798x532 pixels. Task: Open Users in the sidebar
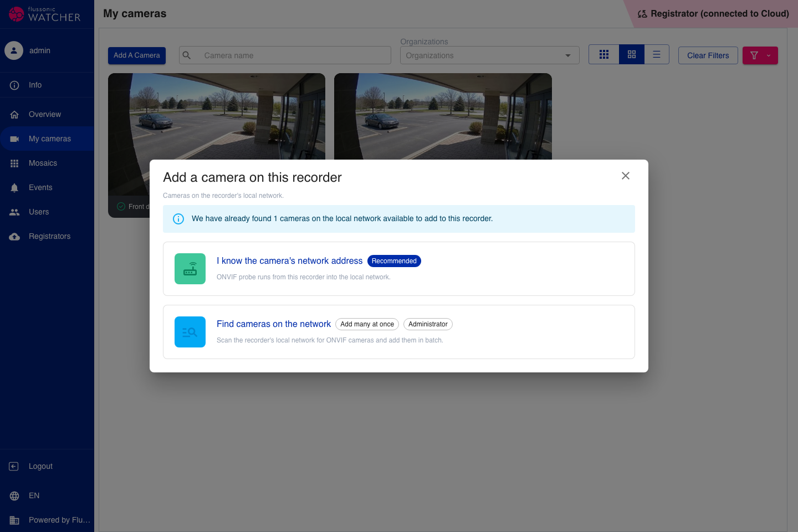[x=47, y=212]
